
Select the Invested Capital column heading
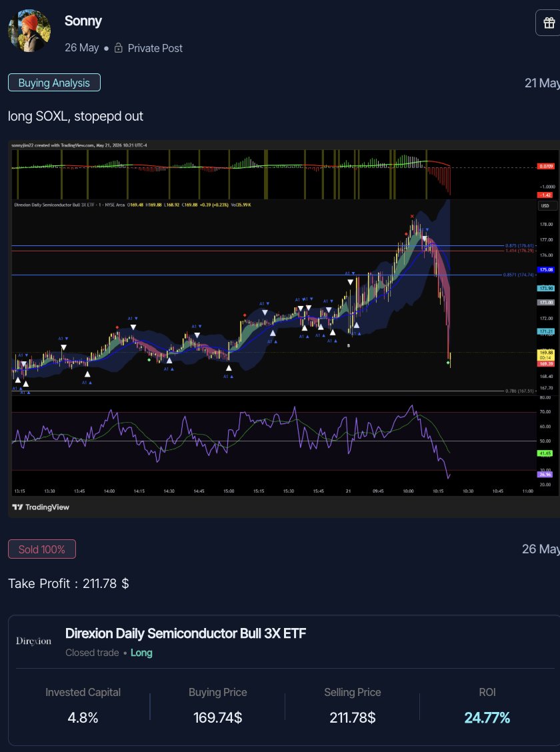tap(83, 692)
